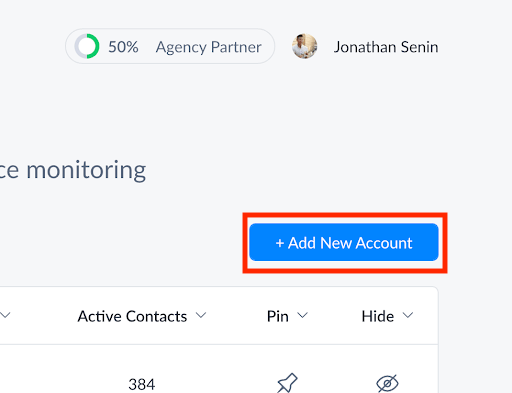Open the Agency Partner label
The image size is (512, 393).
208,47
